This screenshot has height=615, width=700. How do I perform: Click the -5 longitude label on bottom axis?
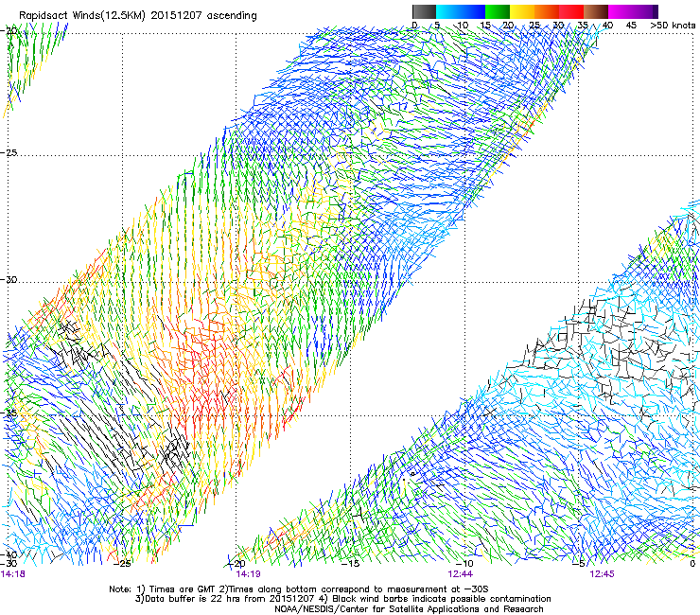tap(579, 564)
